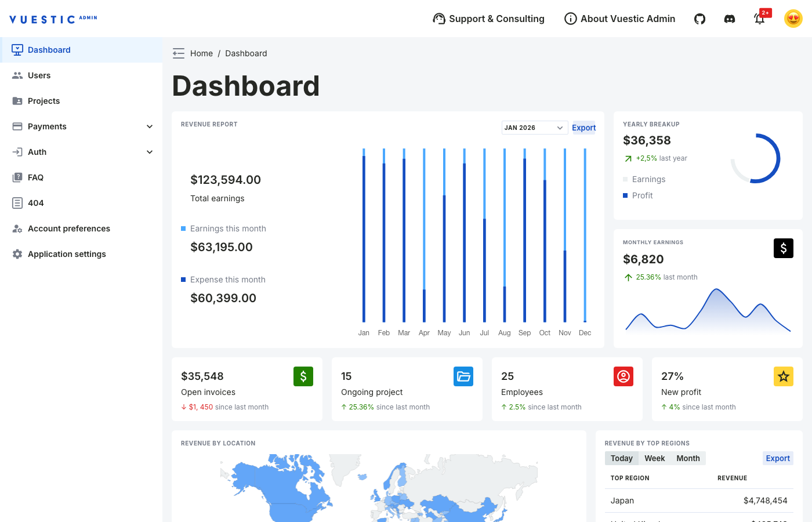This screenshot has width=812, height=522.
Task: Open Application settings from the sidebar
Action: (67, 254)
